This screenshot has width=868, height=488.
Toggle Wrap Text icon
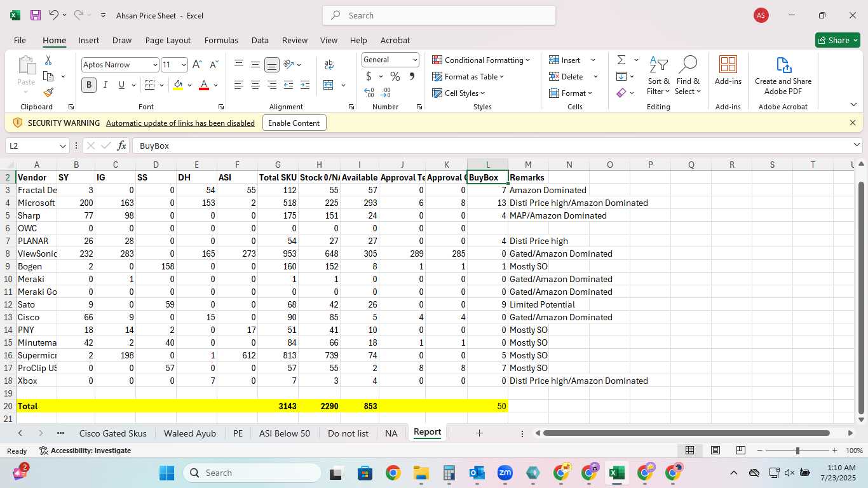coord(329,64)
